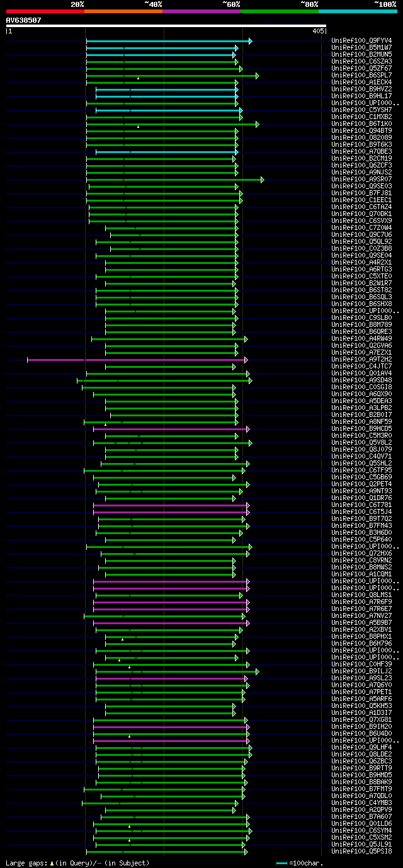Select the UniRef100_Q7XG81 label

pos(361,720)
